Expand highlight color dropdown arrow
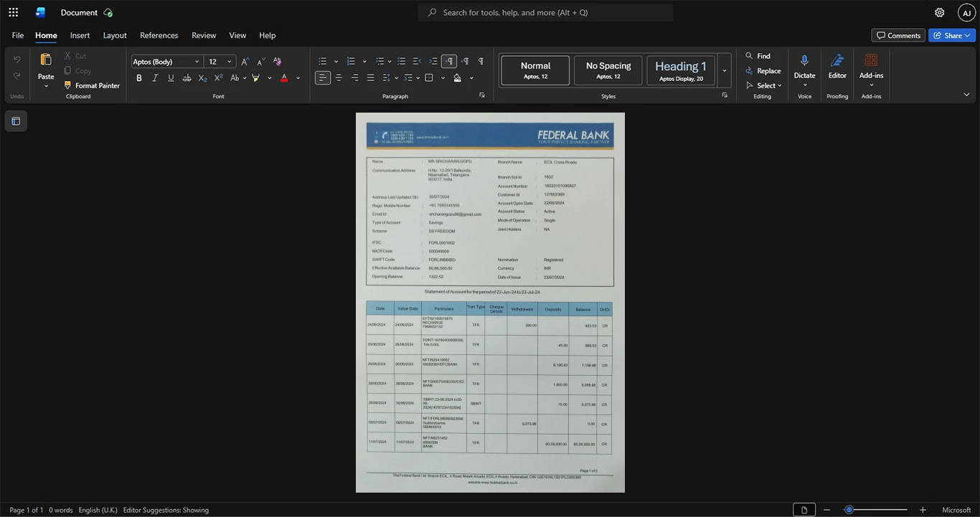This screenshot has height=517, width=980. click(269, 78)
